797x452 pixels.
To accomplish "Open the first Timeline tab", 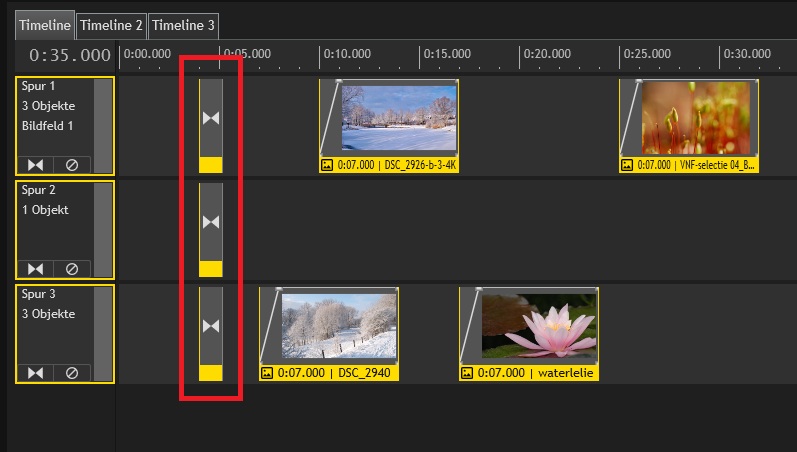I will tap(44, 24).
